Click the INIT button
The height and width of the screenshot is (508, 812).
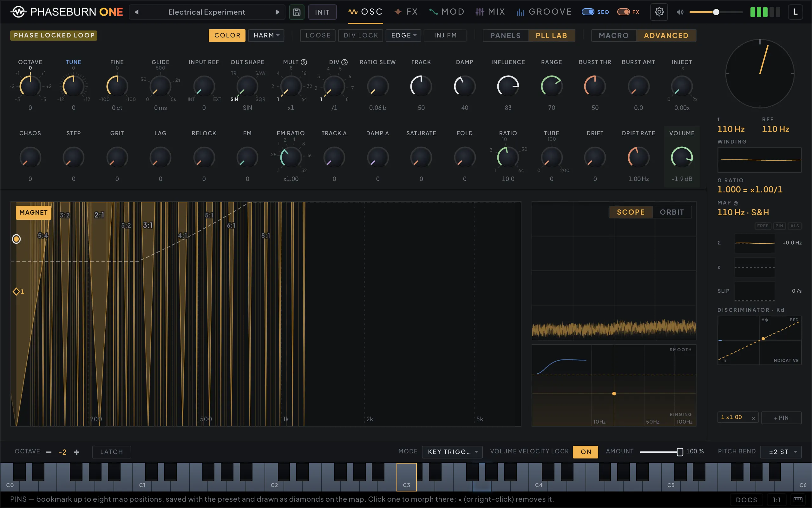322,12
